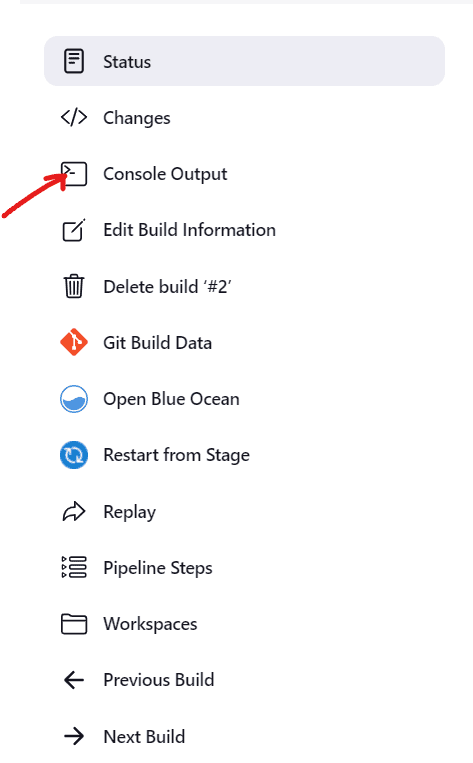473x763 pixels.
Task: Click the Console Output terminal icon
Action: point(74,174)
